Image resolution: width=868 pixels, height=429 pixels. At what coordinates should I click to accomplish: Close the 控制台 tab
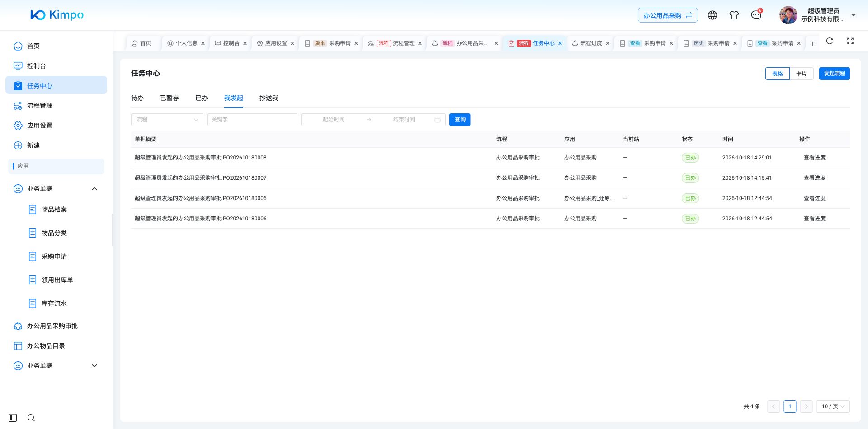point(245,43)
